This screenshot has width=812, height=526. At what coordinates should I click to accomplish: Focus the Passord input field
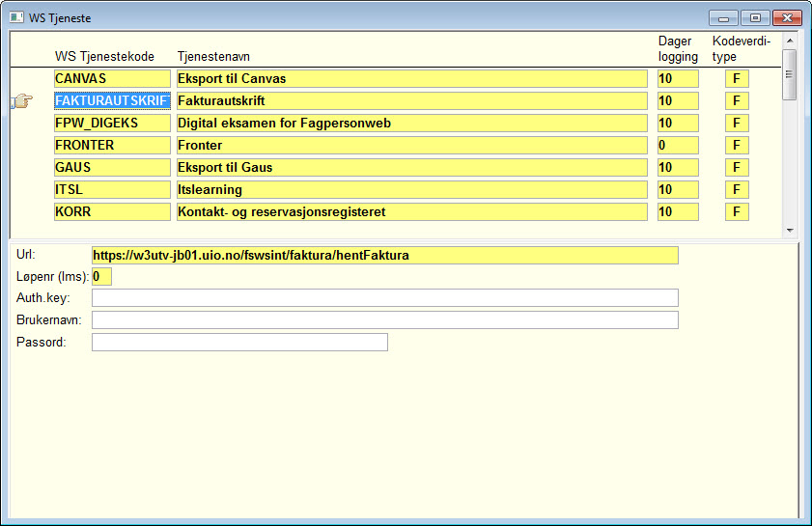click(x=239, y=343)
